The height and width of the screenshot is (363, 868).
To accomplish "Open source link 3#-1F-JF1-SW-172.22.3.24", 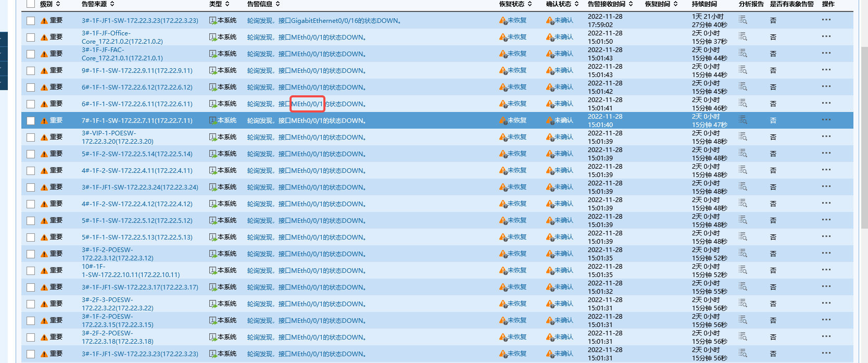I will (x=140, y=187).
